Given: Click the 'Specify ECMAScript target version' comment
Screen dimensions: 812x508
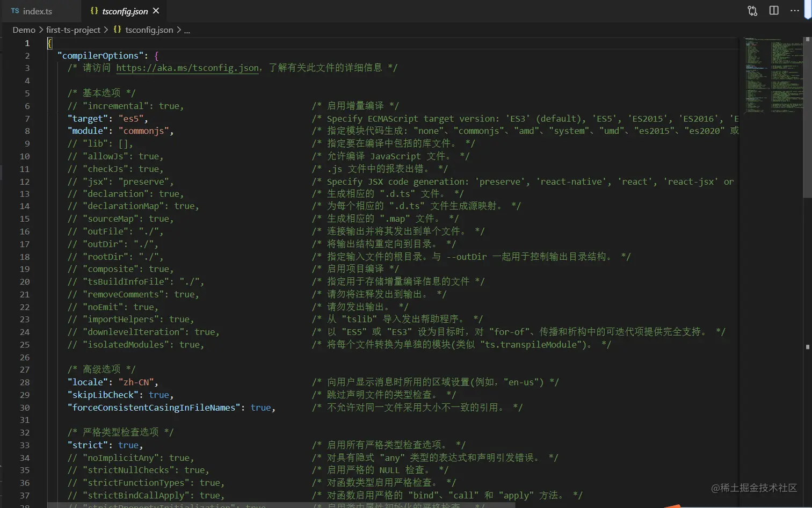Looking at the screenshot, I should 525,119.
